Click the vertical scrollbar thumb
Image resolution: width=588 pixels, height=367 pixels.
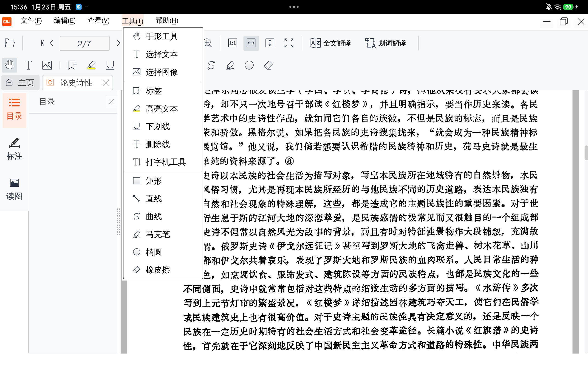coord(586,153)
